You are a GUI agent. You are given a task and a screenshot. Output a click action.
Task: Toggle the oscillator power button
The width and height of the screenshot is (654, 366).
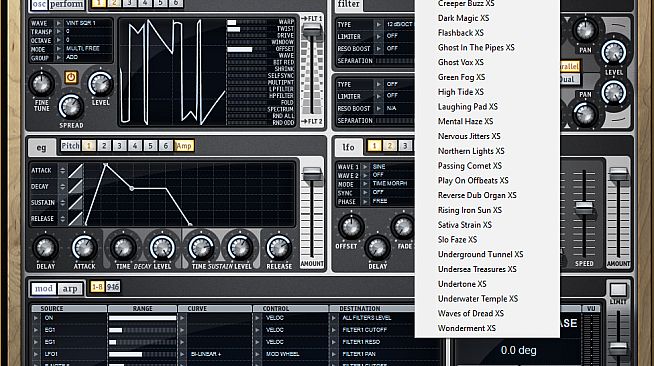coord(71,77)
